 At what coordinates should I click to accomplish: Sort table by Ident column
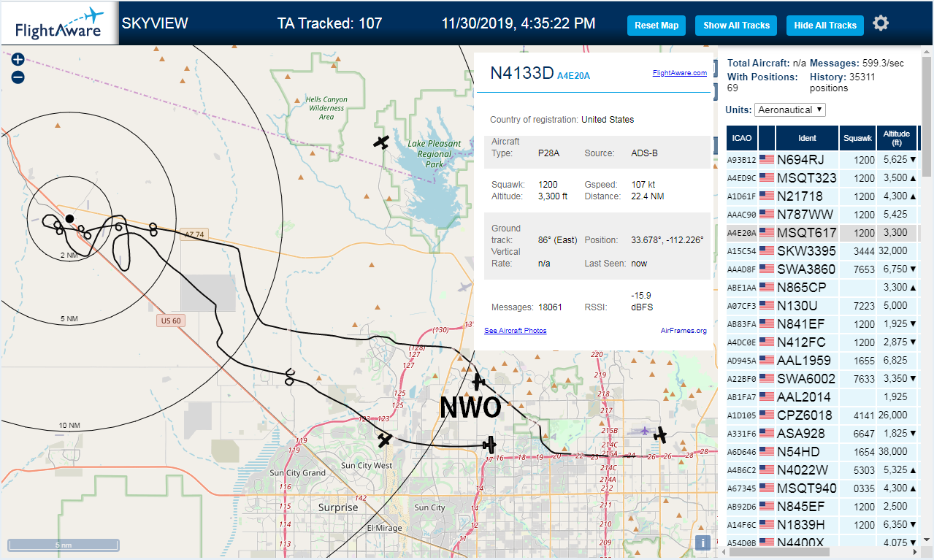808,137
